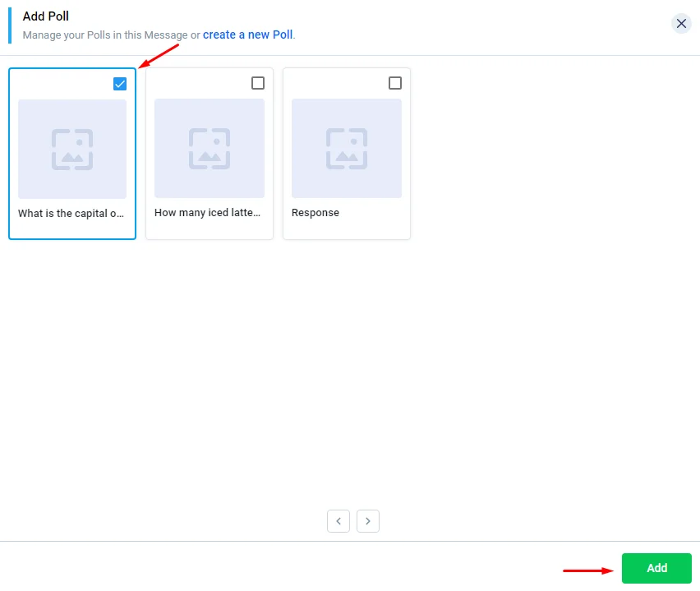Click 'create a new Poll' link
This screenshot has height=591, width=700.
(x=248, y=35)
